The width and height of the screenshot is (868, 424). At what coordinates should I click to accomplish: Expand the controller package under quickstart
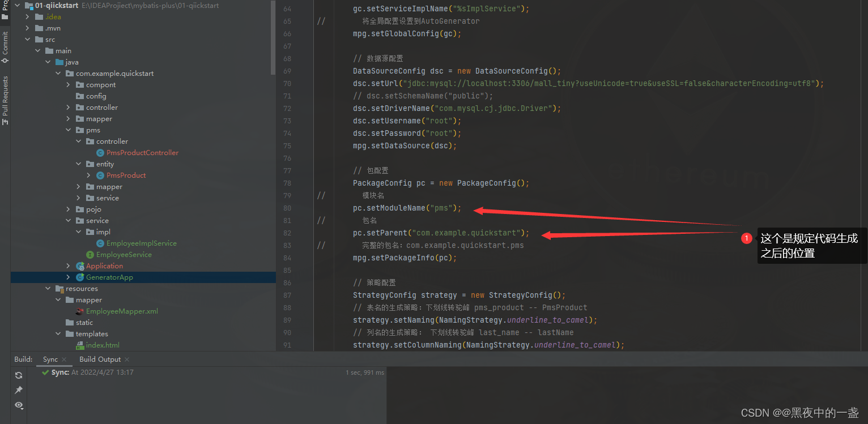click(68, 107)
